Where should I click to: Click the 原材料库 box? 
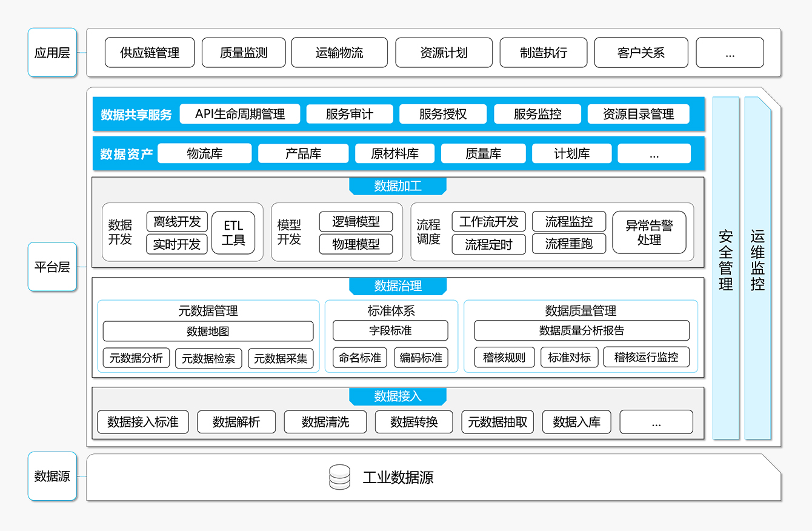[x=394, y=153]
